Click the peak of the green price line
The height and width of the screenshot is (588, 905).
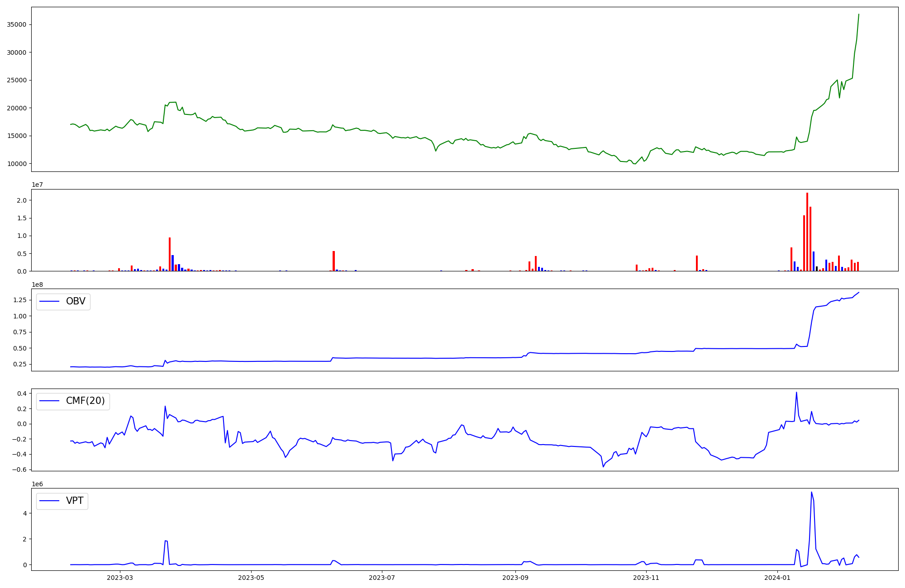tap(858, 14)
